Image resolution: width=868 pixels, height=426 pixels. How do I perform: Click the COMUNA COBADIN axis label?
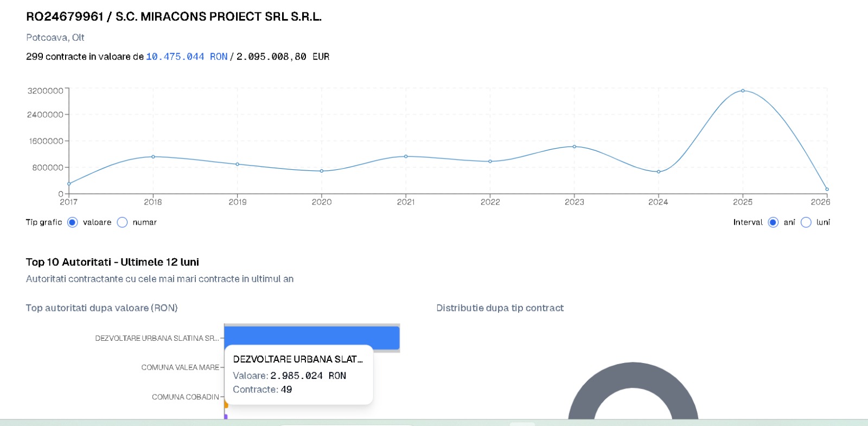point(185,397)
